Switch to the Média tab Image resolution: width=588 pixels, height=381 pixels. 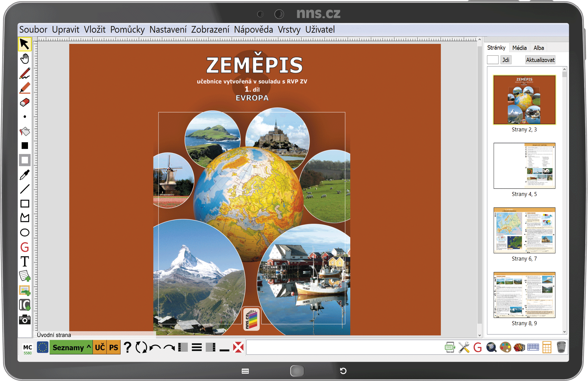tap(519, 48)
